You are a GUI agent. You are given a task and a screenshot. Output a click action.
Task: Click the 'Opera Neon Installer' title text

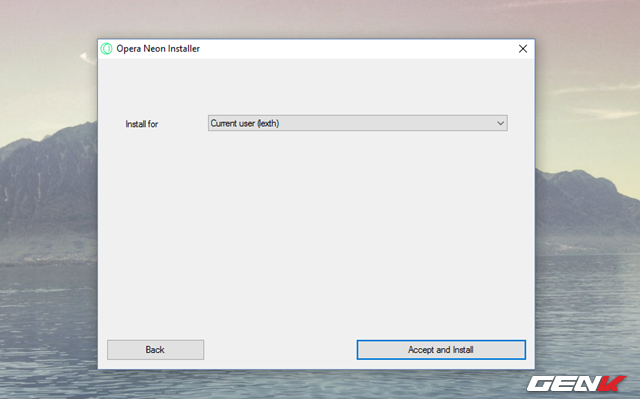click(x=158, y=49)
